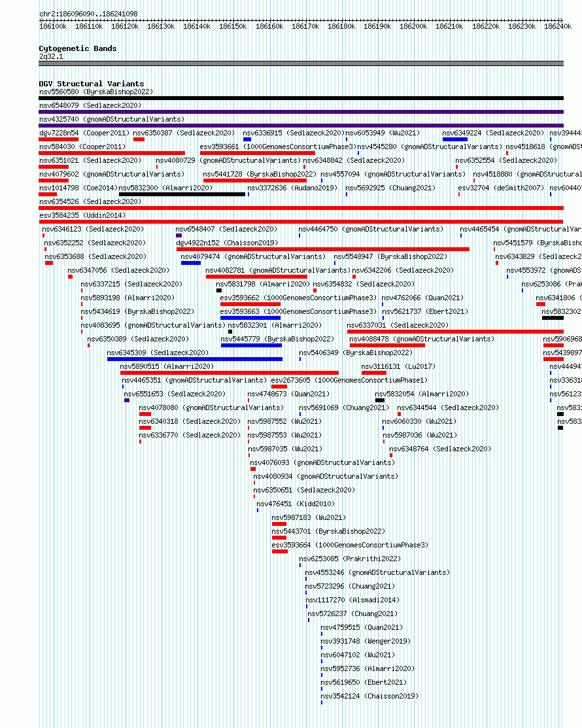Viewport: 582px width, 728px height.
Task: Open variant nsv3372636 (Audano2019)
Action: 292,188
